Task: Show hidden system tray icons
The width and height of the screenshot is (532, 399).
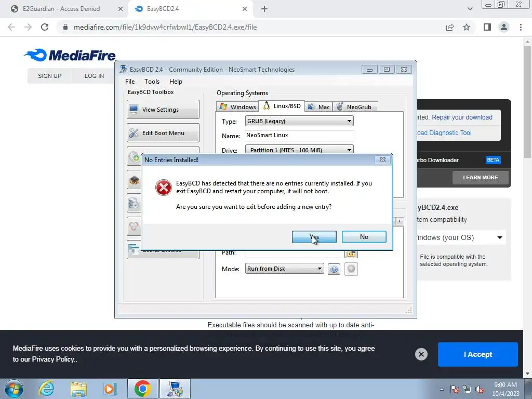Action: 442,389
